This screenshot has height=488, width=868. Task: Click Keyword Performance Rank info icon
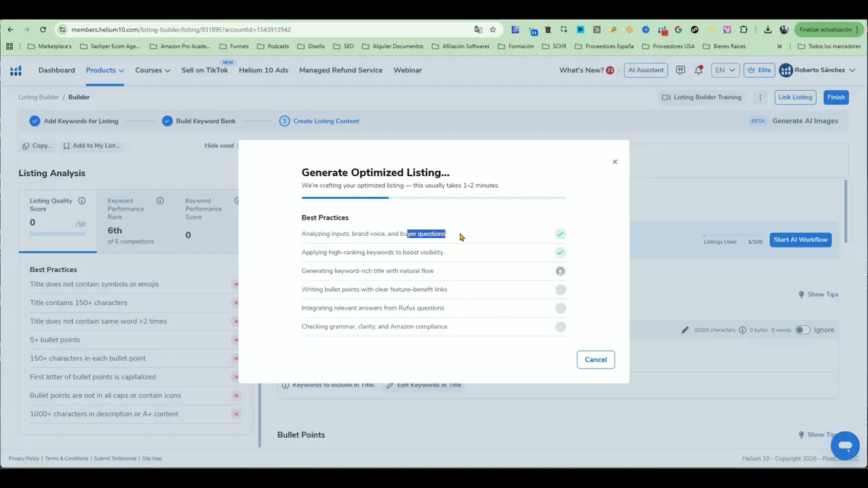(160, 201)
